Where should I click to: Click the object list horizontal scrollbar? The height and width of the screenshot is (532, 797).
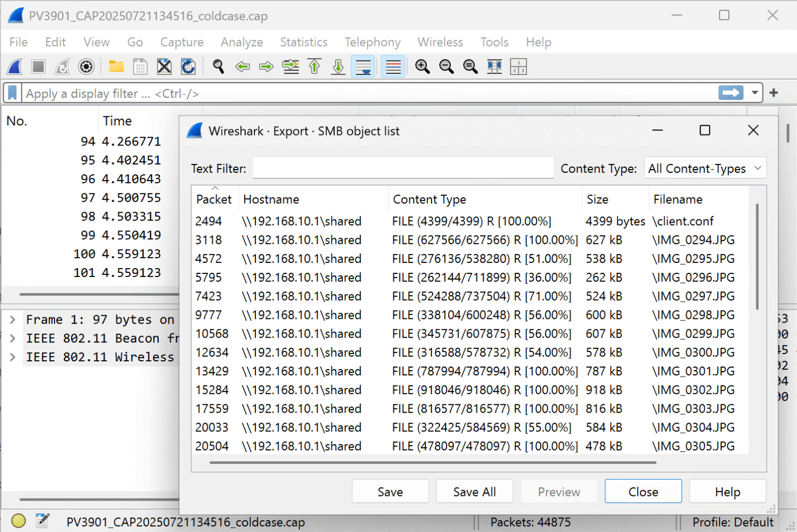pos(433,462)
